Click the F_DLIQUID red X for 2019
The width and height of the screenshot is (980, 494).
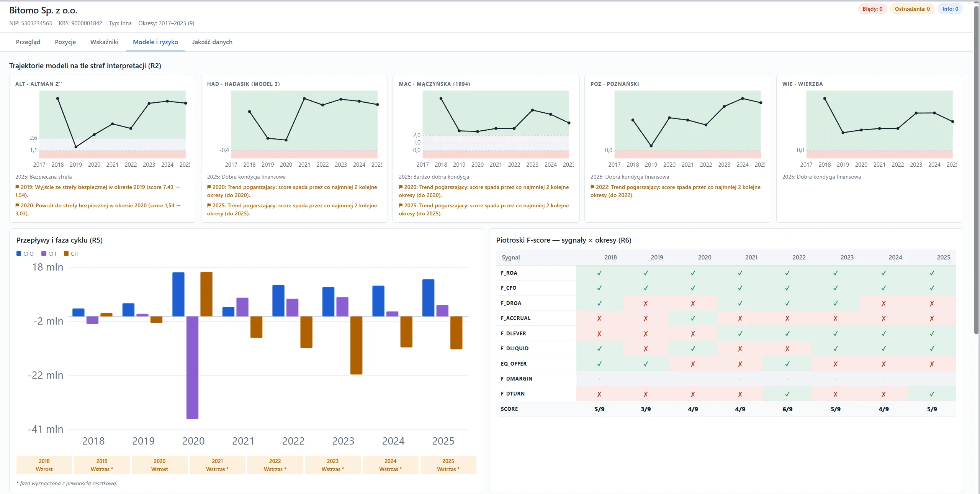(646, 348)
